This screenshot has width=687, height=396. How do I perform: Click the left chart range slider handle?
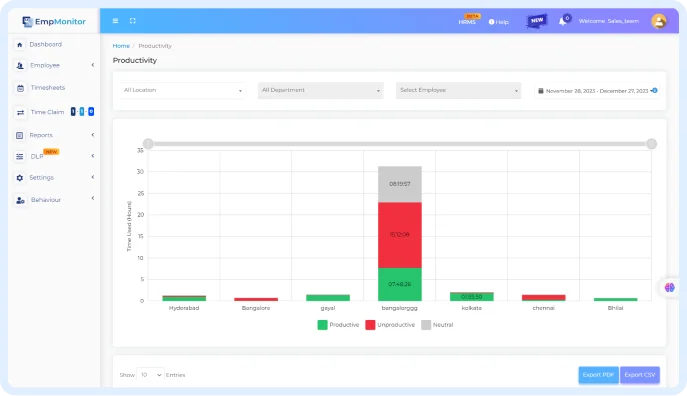(x=148, y=144)
